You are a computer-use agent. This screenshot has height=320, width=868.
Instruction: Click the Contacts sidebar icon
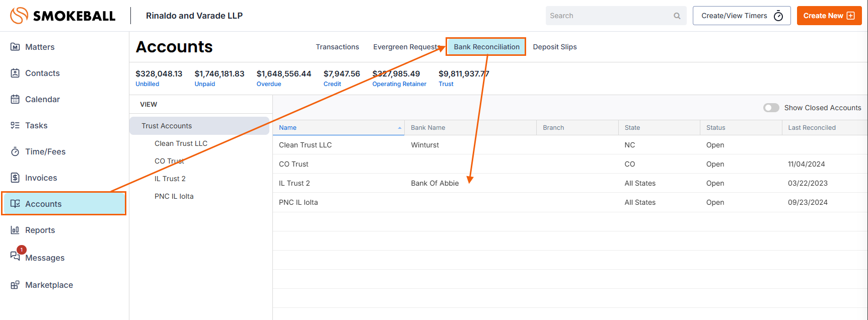click(x=15, y=73)
